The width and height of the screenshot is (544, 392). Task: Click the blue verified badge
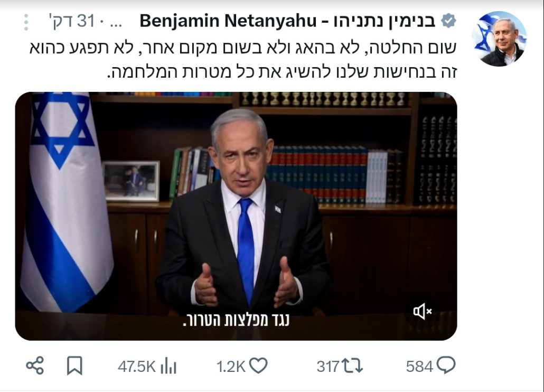pos(448,21)
